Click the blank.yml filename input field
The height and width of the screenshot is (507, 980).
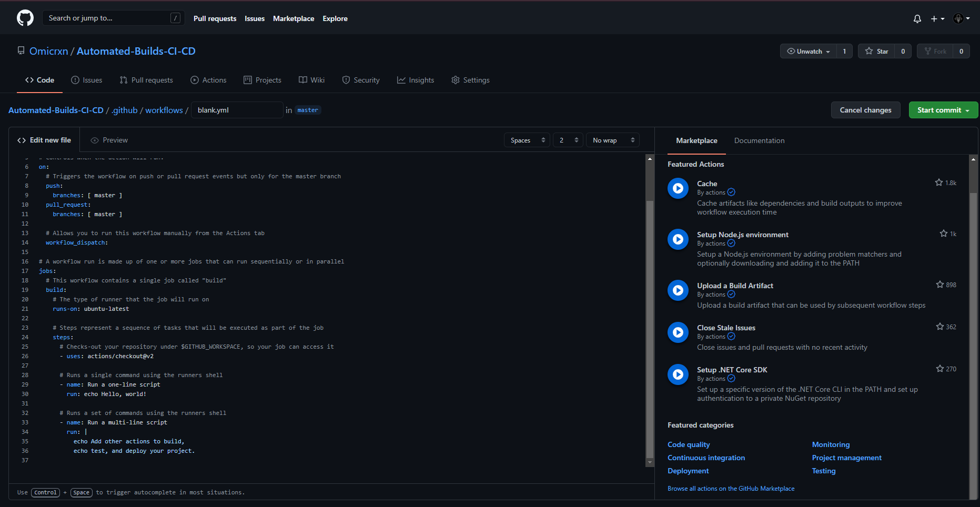coord(237,110)
